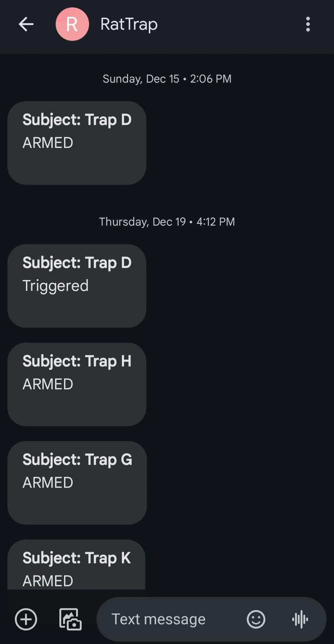Open the emoji picker
Viewport: 334px width, 644px height.
[256, 619]
